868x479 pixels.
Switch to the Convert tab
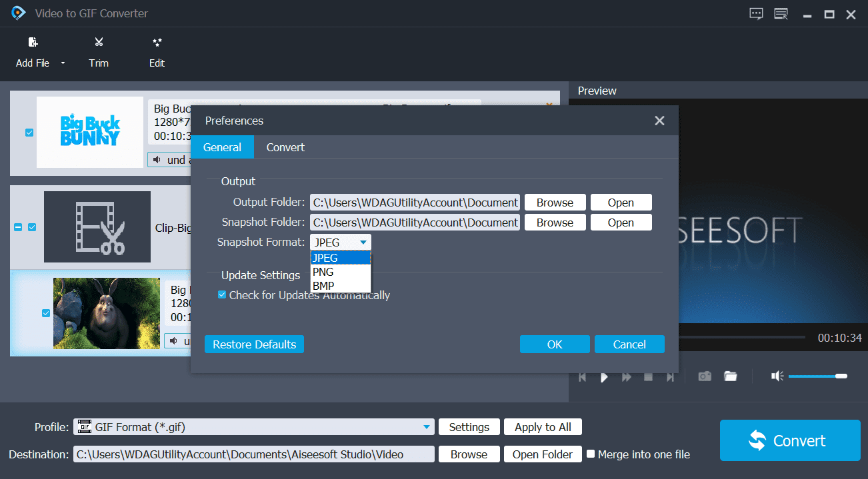285,147
